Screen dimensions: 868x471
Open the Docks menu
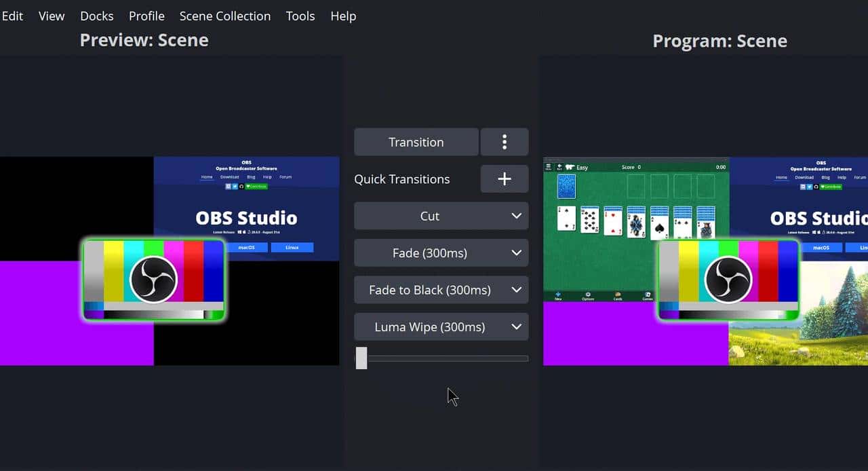(96, 16)
